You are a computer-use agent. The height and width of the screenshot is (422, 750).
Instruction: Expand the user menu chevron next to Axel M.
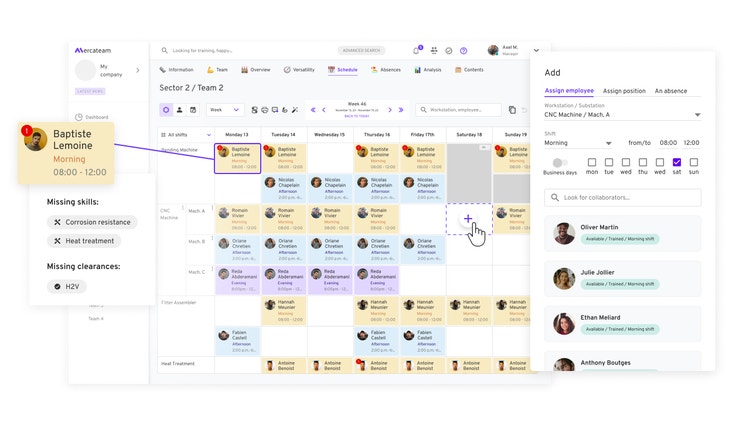tap(536, 50)
